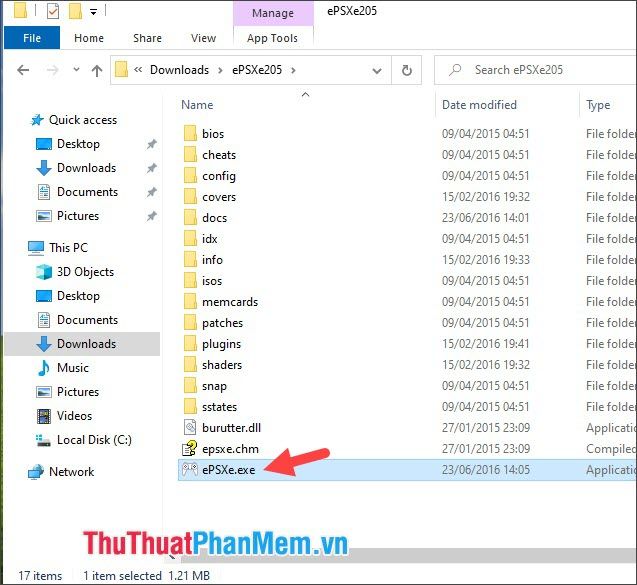637x585 pixels.
Task: Click the idx folder icon
Action: click(x=190, y=238)
